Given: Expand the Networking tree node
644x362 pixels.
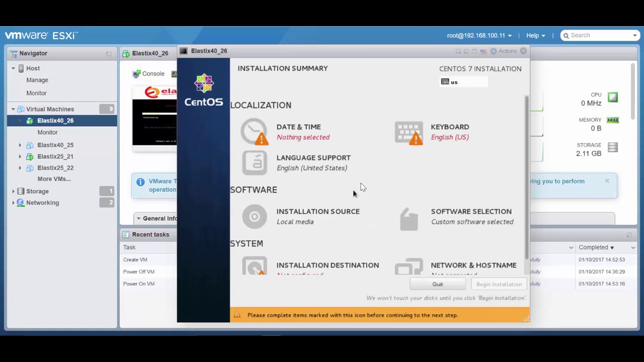Looking at the screenshot, I should [13, 203].
